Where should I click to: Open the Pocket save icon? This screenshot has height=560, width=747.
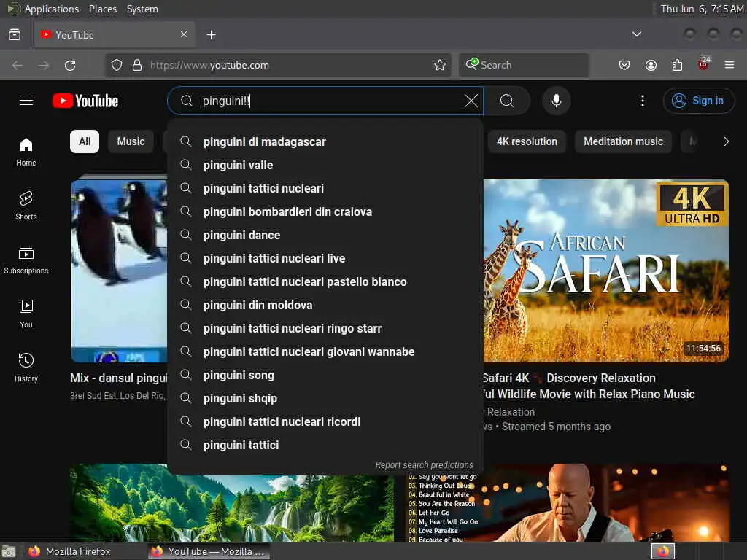click(x=624, y=65)
